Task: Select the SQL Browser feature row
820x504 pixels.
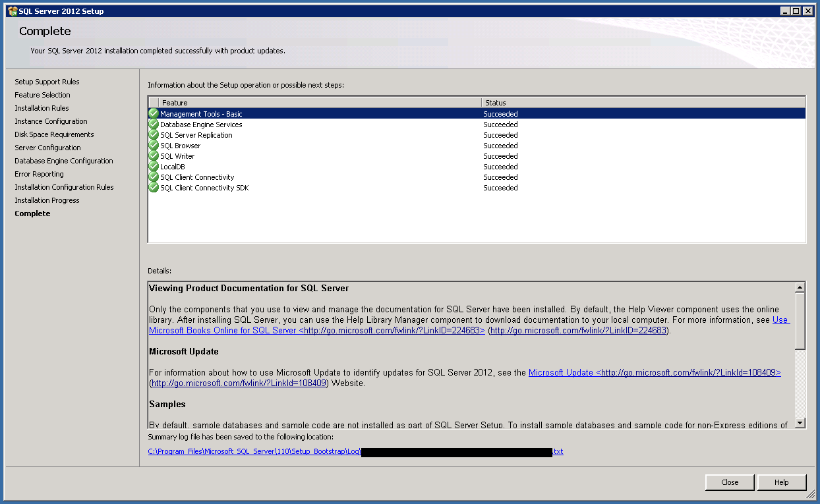Action: click(x=477, y=145)
